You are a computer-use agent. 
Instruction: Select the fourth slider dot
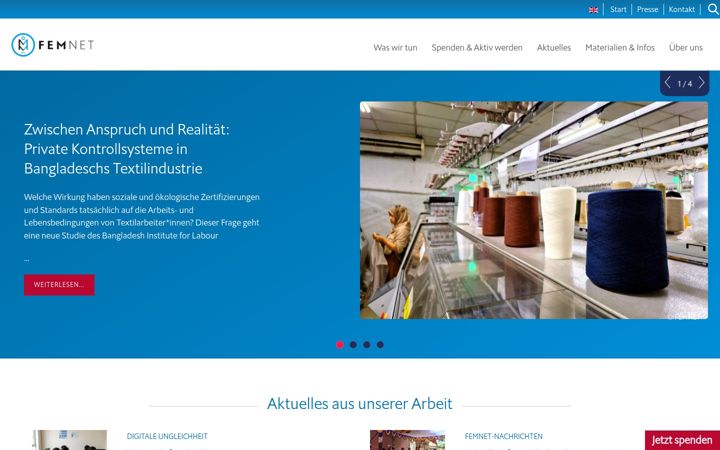pos(380,345)
